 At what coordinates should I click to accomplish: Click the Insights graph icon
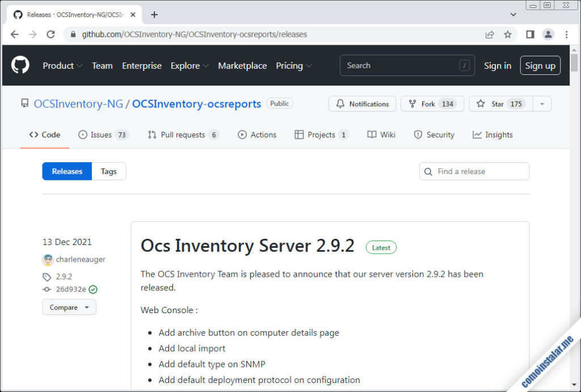click(477, 134)
